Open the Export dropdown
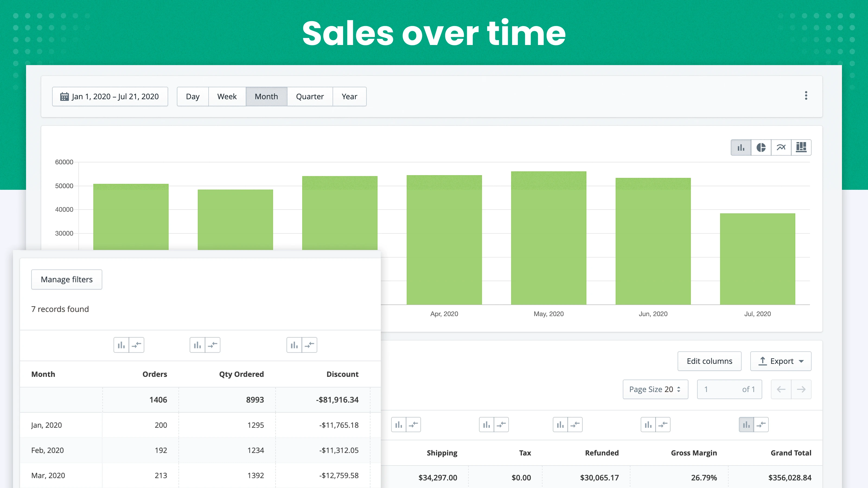 tap(780, 361)
